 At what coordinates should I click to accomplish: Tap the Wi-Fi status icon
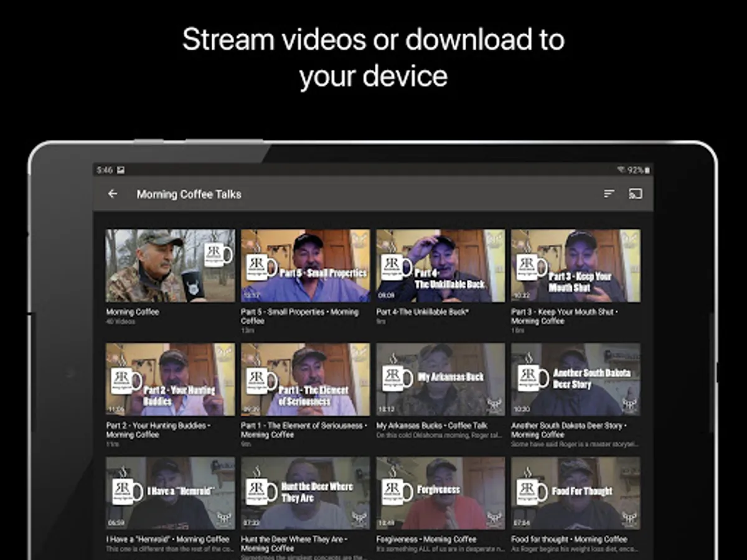[621, 170]
